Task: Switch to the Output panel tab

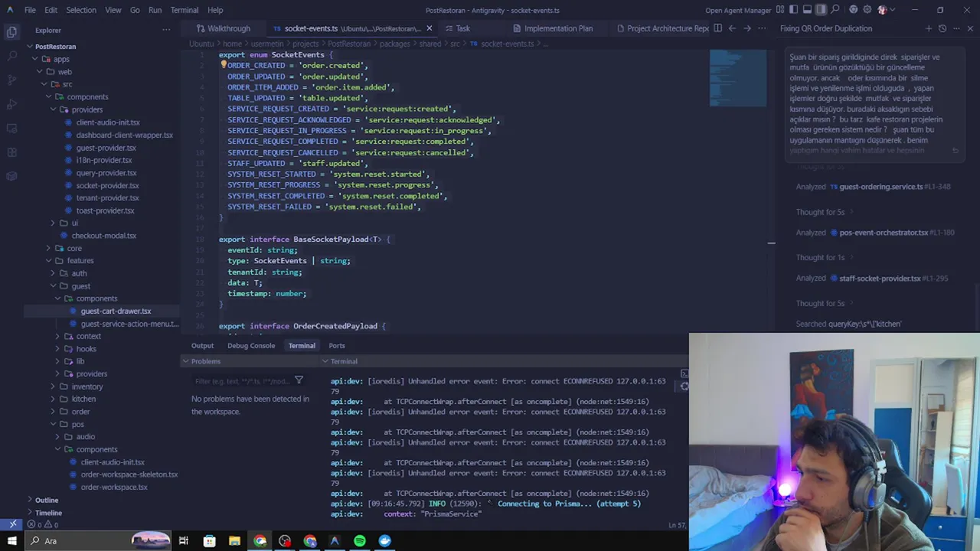Action: tap(202, 345)
